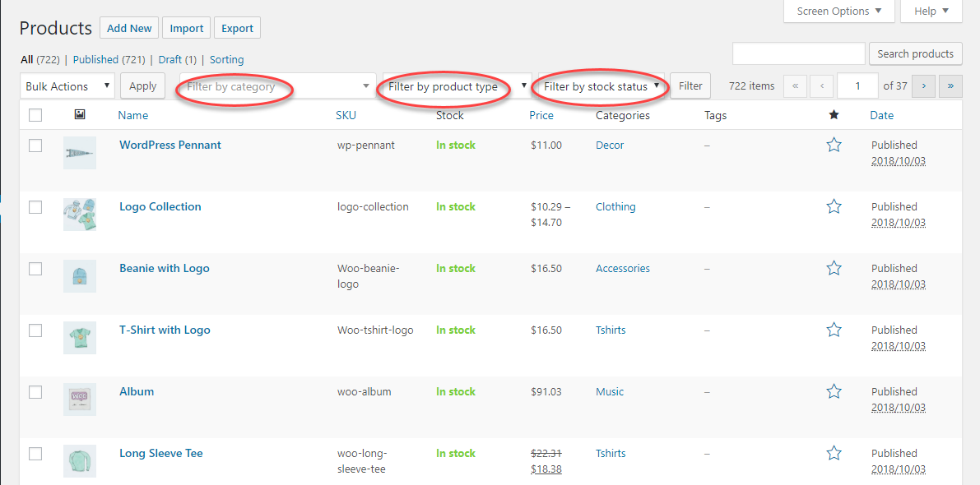980x485 pixels.
Task: Click the Import button
Action: tap(186, 28)
